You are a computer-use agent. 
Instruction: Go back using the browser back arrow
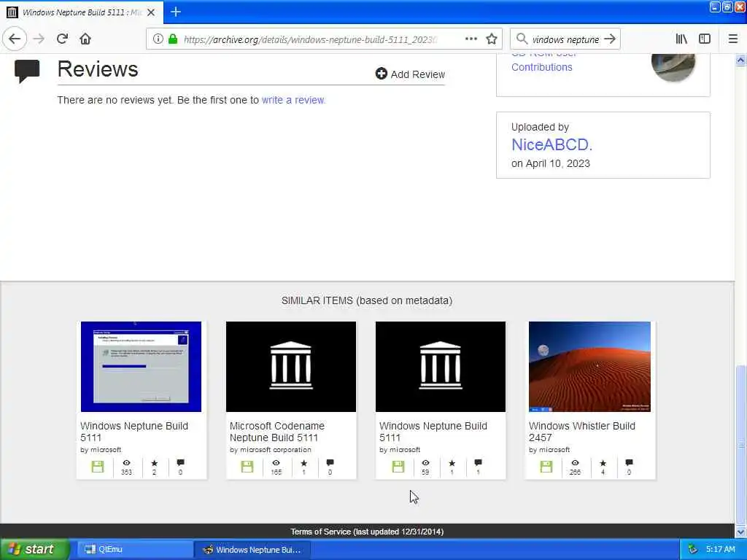tap(15, 39)
